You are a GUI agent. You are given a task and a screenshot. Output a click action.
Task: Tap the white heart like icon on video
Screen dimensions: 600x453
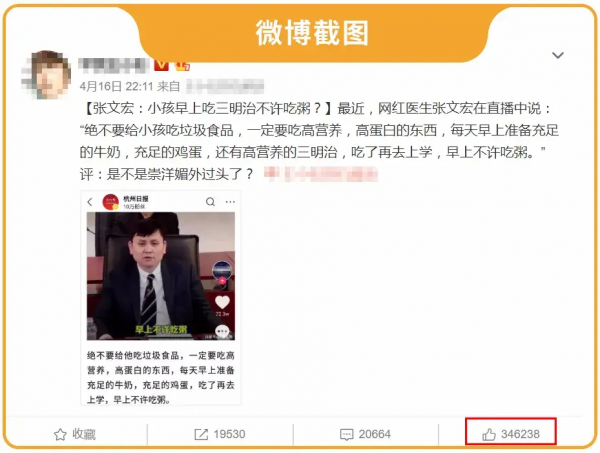222,302
